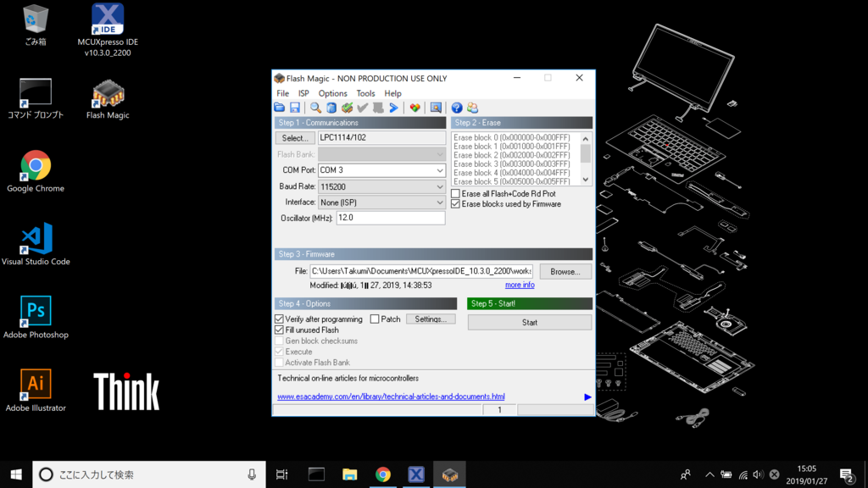Click the Flash Magic taskbar icon
Screen dimensions: 868x488
click(449, 474)
